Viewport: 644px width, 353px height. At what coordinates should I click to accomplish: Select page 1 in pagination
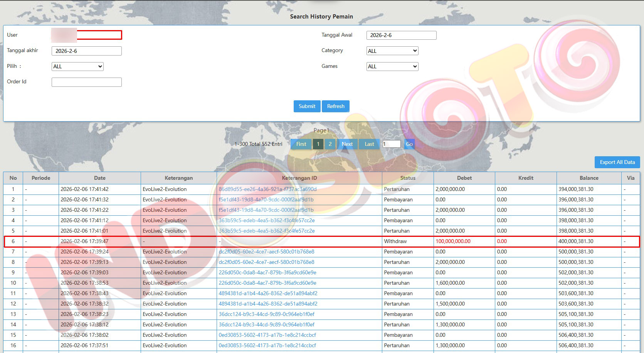[x=318, y=144]
